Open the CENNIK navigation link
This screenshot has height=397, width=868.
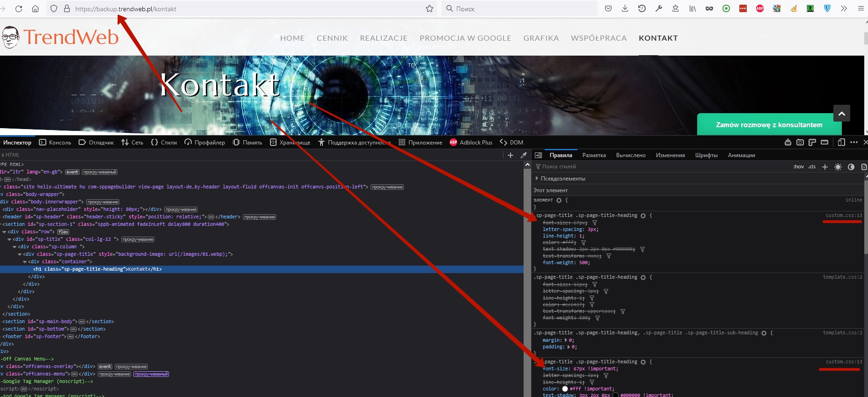(332, 38)
